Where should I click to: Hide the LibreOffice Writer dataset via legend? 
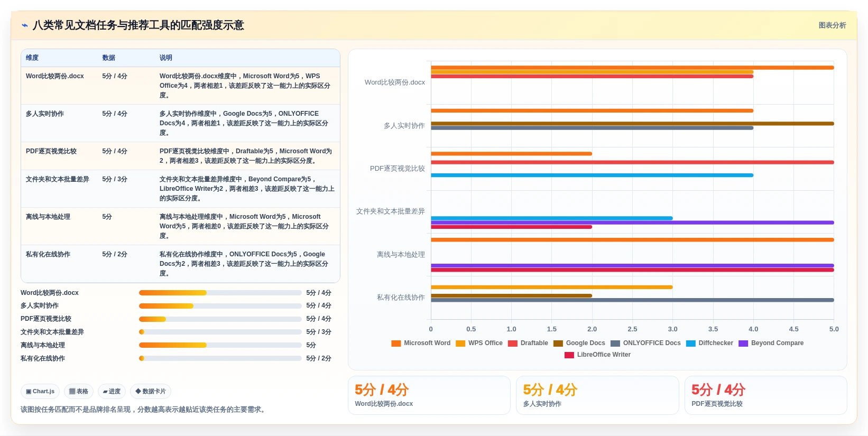tap(598, 355)
